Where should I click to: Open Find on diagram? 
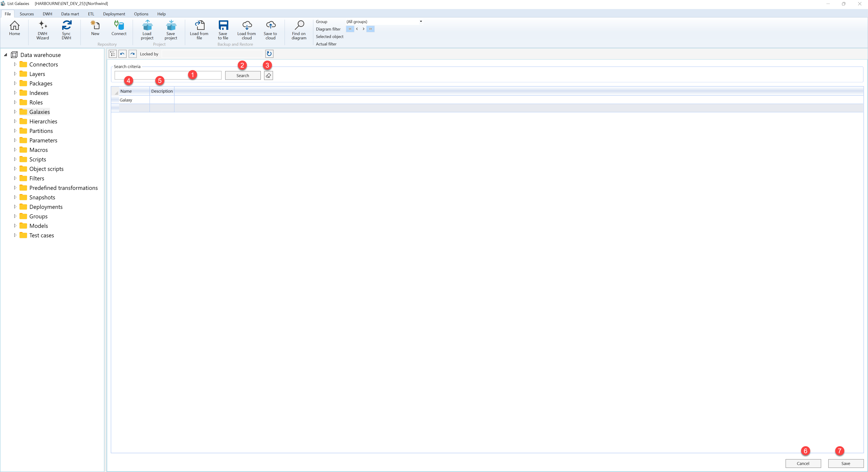[299, 30]
